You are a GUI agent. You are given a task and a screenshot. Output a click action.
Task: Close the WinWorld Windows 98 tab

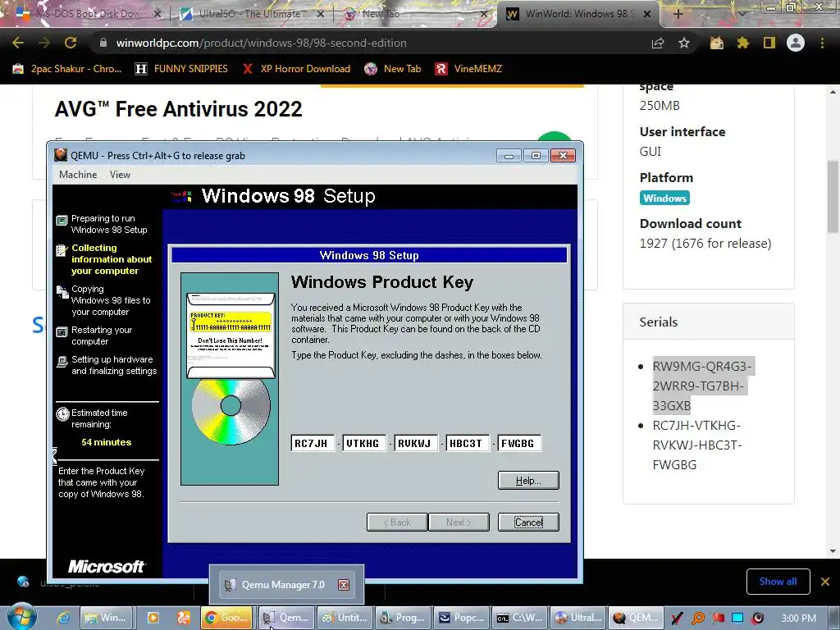(x=647, y=14)
